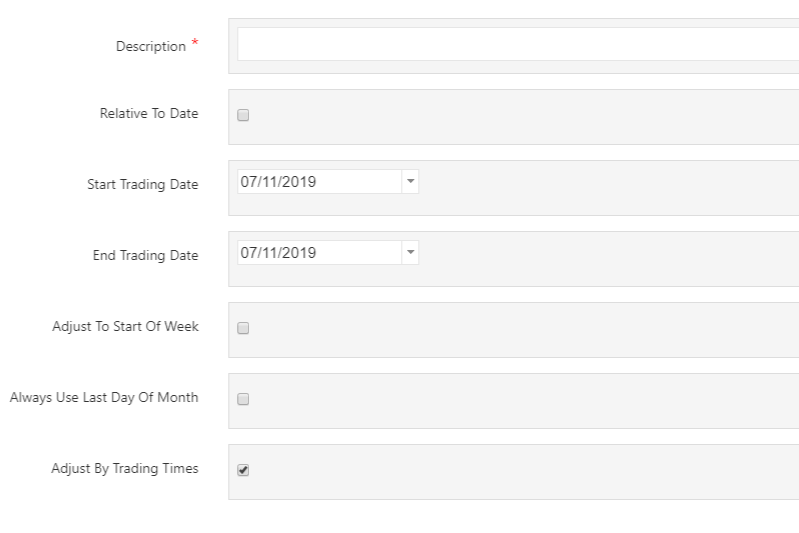Image resolution: width=799 pixels, height=533 pixels.
Task: Select the End Trading Date label
Action: point(145,255)
